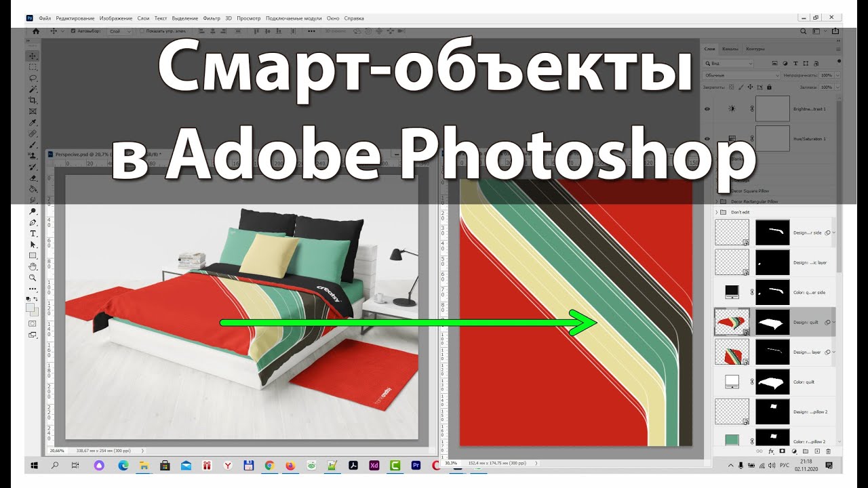868x488 pixels.
Task: Select the Rectangular Marquee tool
Action: [33, 67]
